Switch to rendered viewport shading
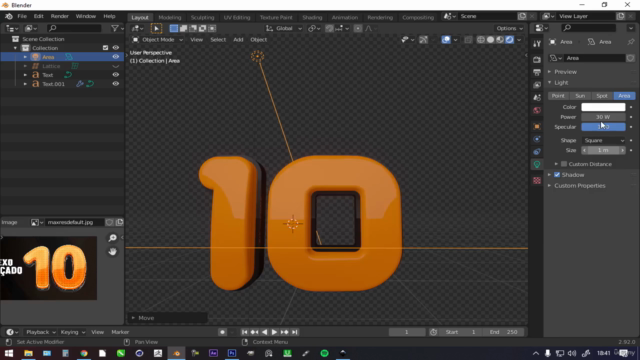 509,40
